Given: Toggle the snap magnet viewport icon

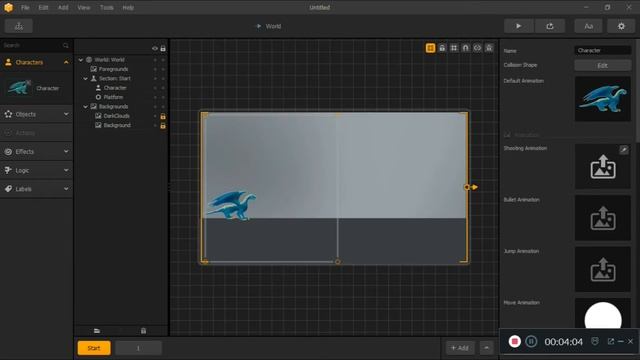Looking at the screenshot, I should coord(465,48).
